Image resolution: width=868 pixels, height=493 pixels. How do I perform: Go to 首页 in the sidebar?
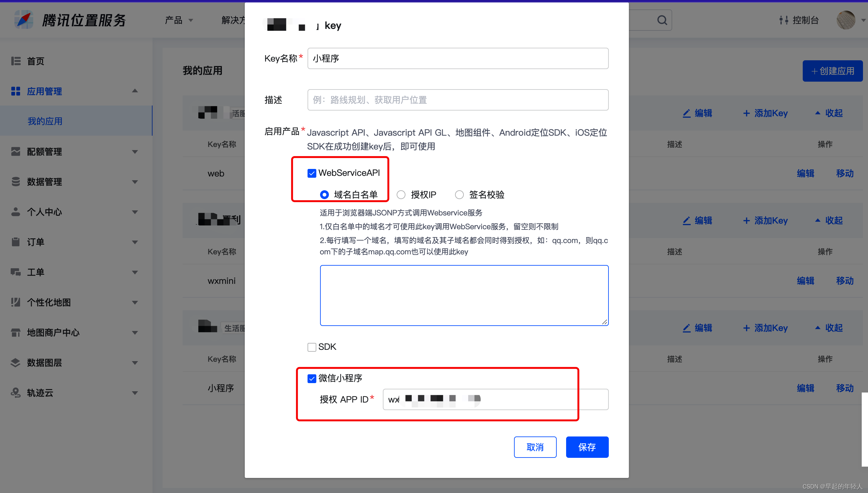pyautogui.click(x=35, y=61)
